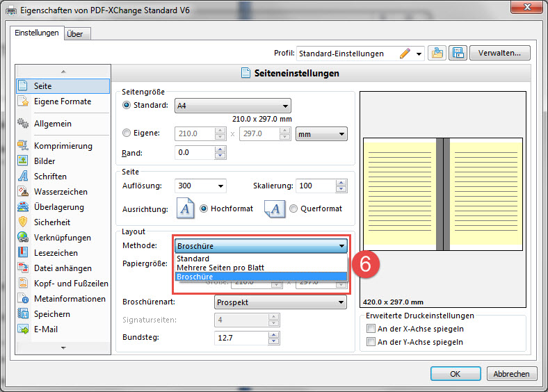Click the booklet page preview thumbnail
Viewport: 548px width, 392px height.
click(x=443, y=194)
